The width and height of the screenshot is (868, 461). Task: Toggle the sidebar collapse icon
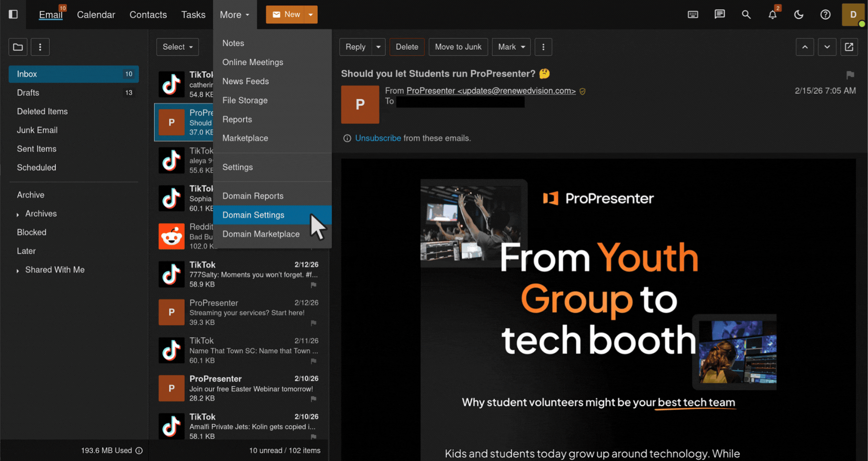tap(13, 14)
